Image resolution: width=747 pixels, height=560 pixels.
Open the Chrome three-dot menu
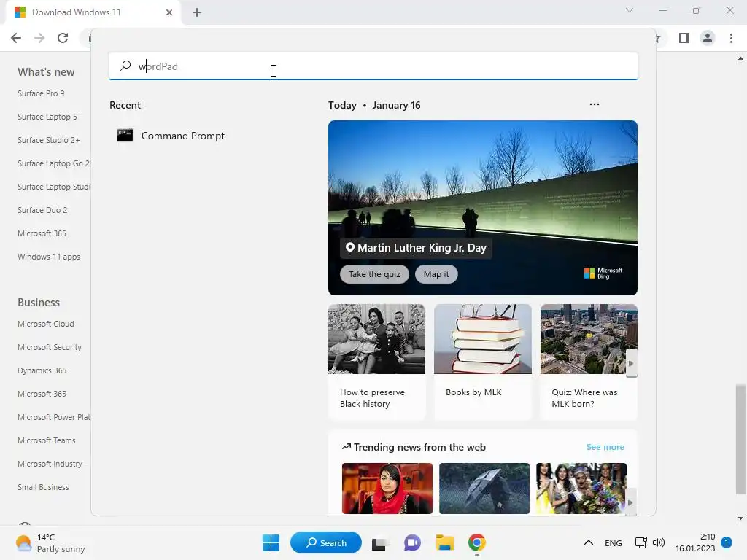pos(731,38)
